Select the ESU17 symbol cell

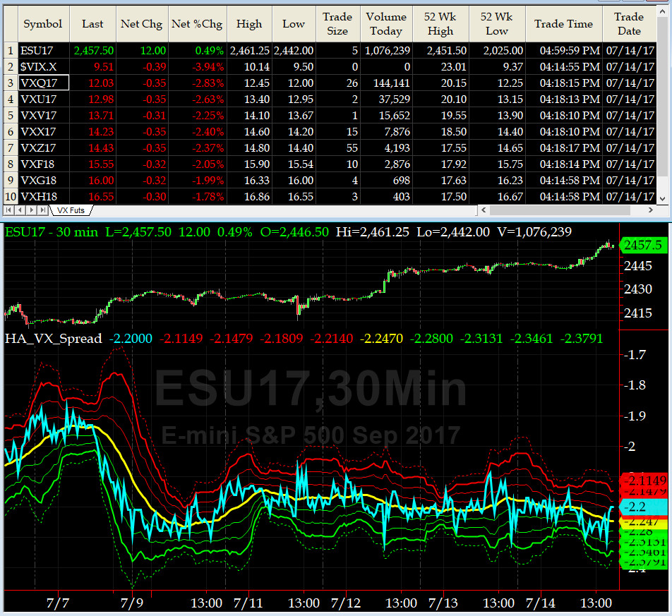coord(44,51)
